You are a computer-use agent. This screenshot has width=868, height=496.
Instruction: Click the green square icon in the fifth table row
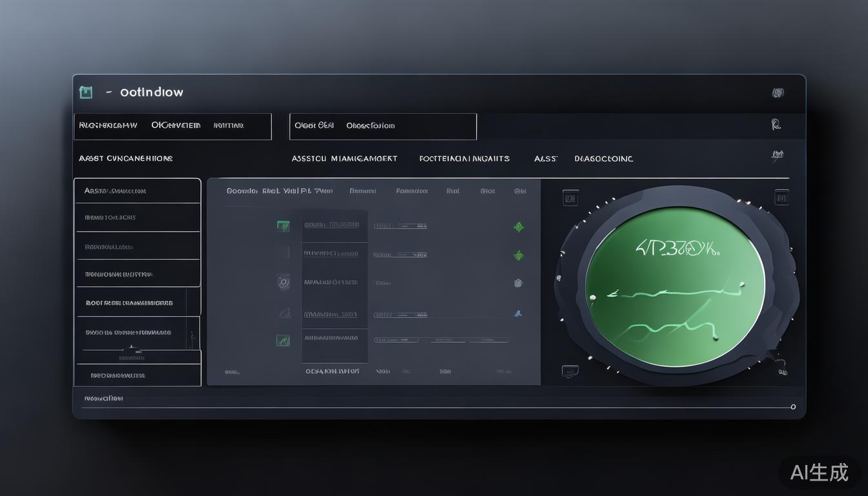tap(283, 340)
